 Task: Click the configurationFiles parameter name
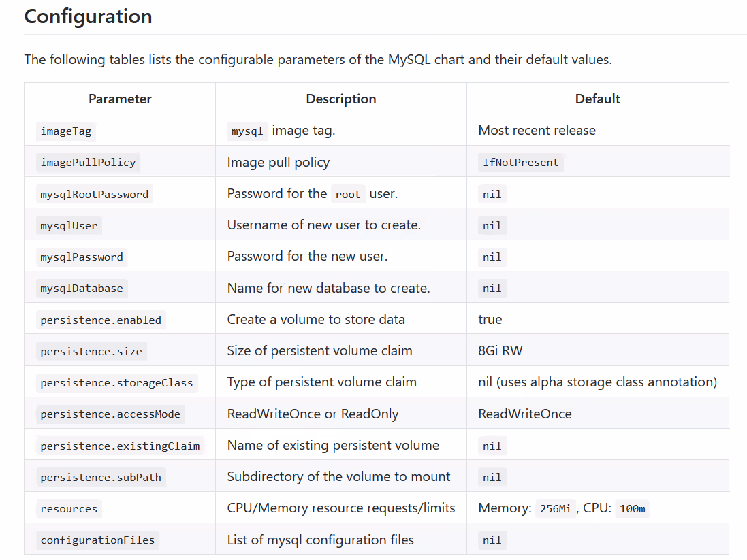[97, 540]
